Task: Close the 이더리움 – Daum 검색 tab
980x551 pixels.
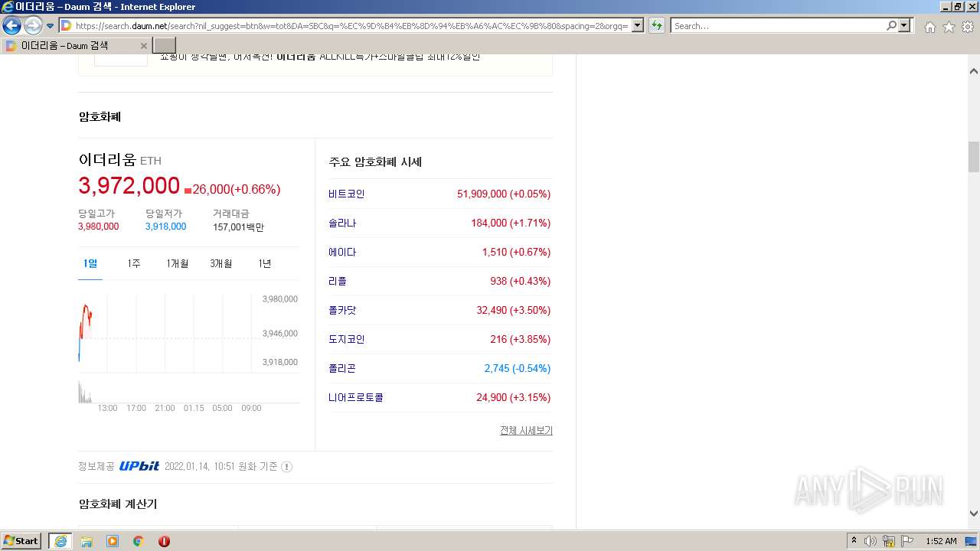Action: coord(143,46)
